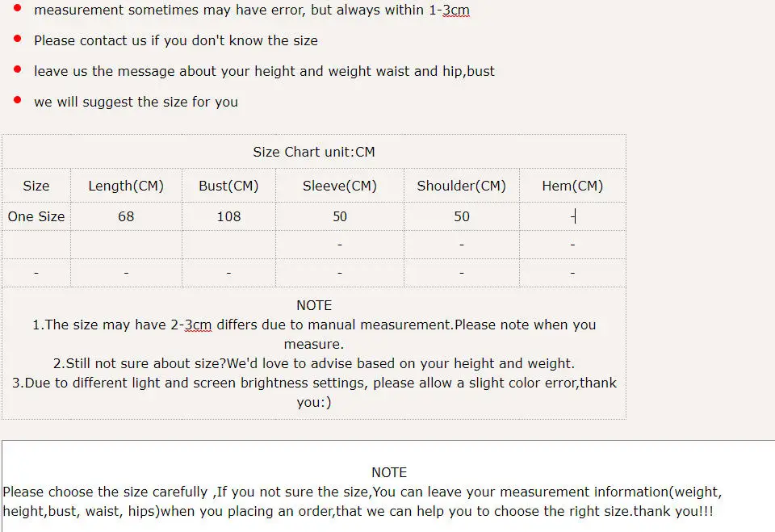Click the "Size Chart unit:CM" table title
The height and width of the screenshot is (532, 775).
(x=314, y=152)
